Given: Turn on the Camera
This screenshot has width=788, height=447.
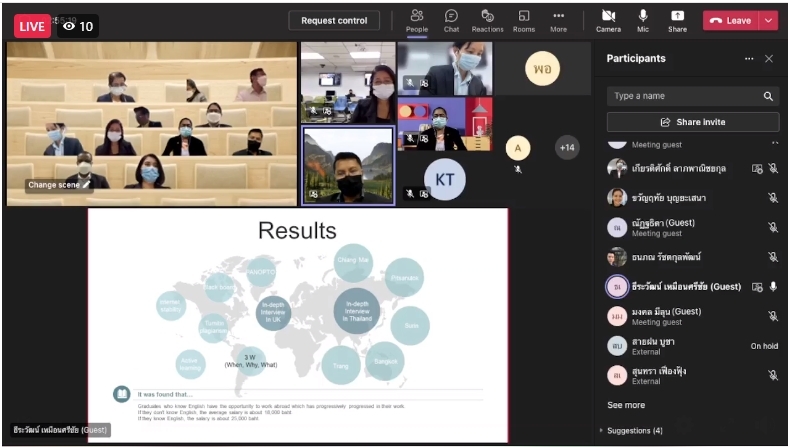Looking at the screenshot, I should [x=608, y=21].
